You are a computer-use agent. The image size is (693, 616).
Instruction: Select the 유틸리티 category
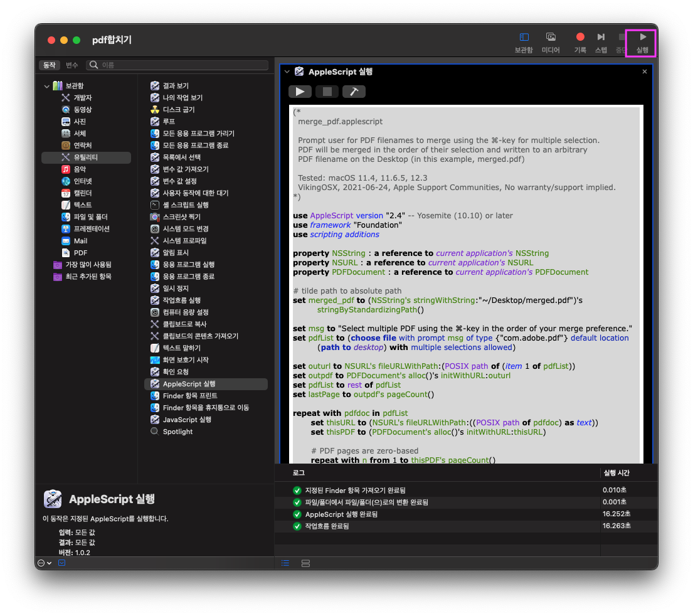86,157
